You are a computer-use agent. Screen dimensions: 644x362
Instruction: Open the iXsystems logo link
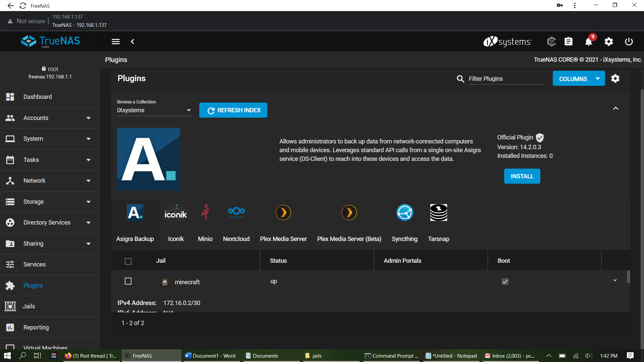click(507, 42)
